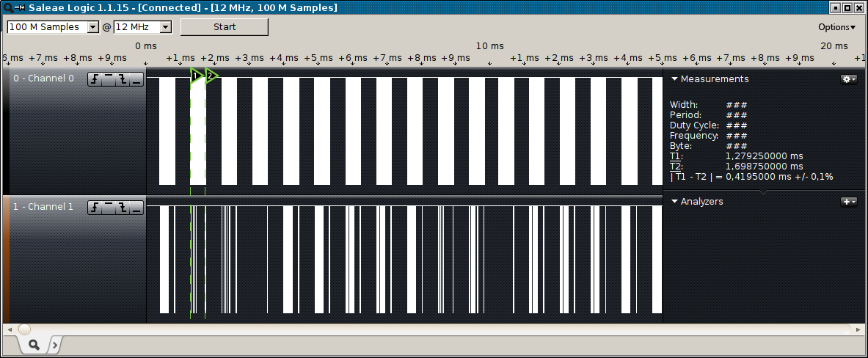The height and width of the screenshot is (358, 868).
Task: Select timing marker 1 flag
Action: [x=196, y=76]
